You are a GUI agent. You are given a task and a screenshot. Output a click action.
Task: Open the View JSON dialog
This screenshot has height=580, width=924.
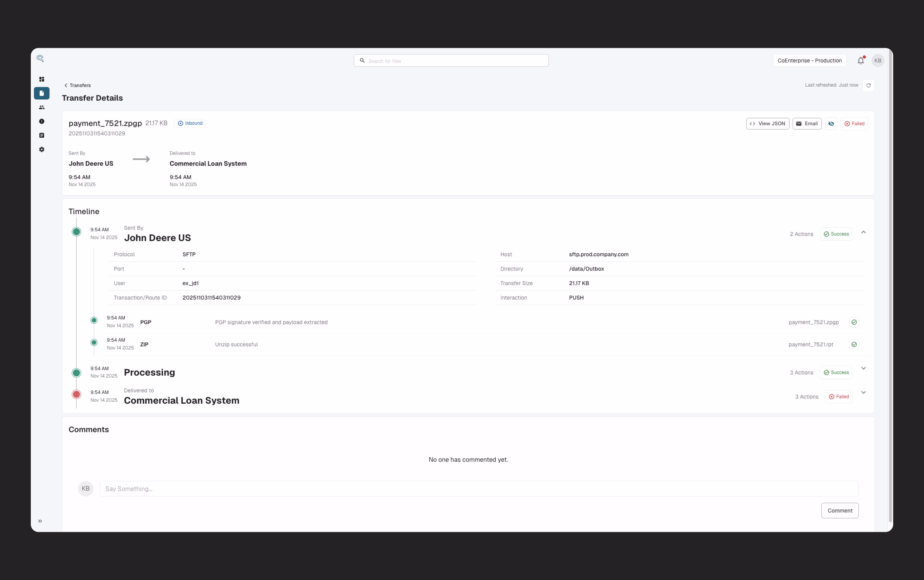pyautogui.click(x=767, y=124)
